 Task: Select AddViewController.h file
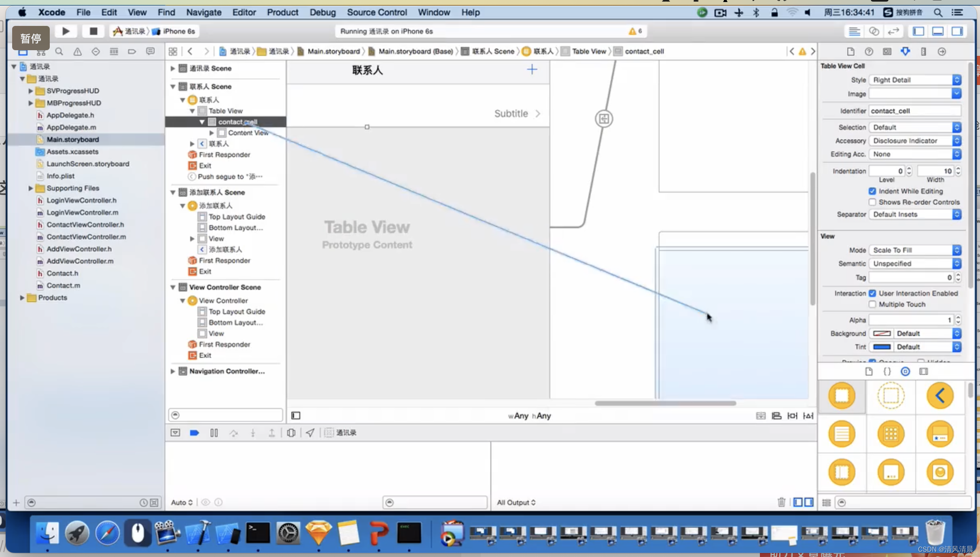[x=79, y=249]
